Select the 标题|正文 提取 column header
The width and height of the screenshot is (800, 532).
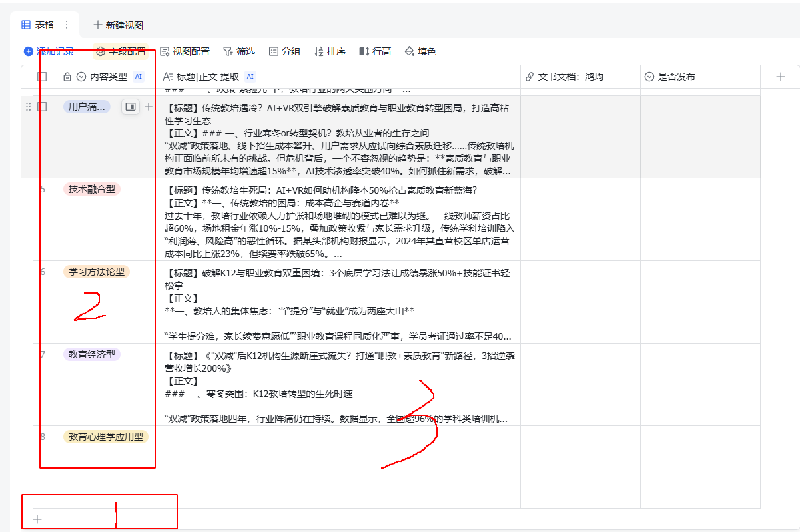[x=340, y=77]
